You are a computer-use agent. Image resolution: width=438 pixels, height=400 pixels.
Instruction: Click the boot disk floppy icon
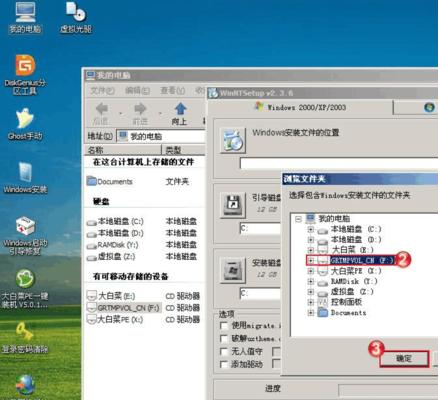point(233,205)
